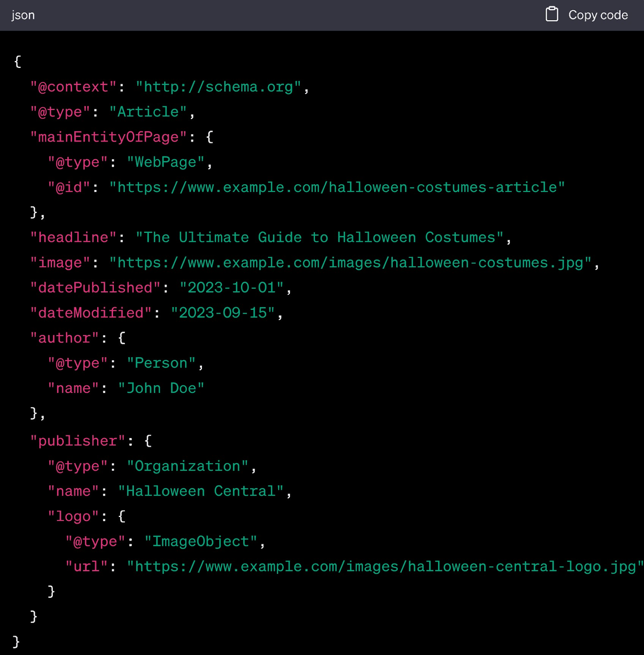Screen dimensions: 644x655
Task: Click the "author" key in the JSON
Action: coord(64,338)
